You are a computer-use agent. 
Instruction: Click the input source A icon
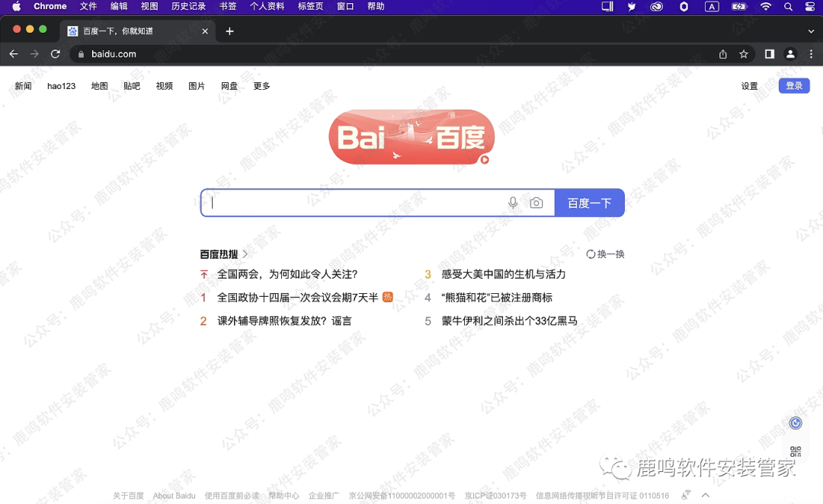click(711, 6)
